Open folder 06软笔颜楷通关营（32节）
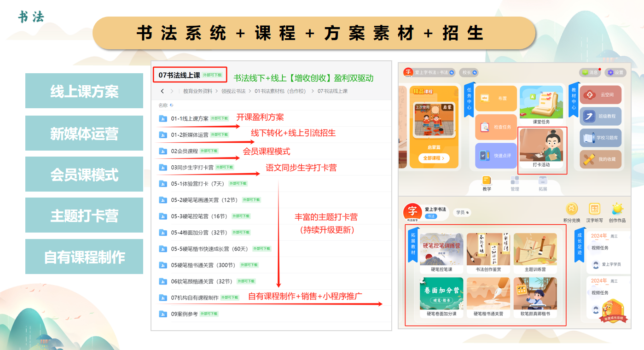 [202, 281]
